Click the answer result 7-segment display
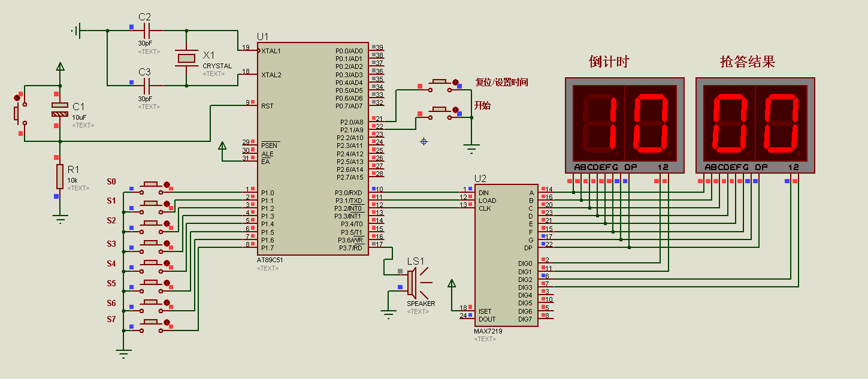 (x=755, y=125)
